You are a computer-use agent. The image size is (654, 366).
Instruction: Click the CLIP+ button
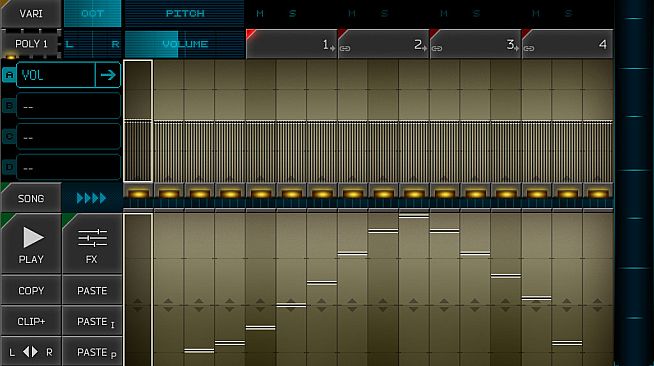pyautogui.click(x=31, y=321)
